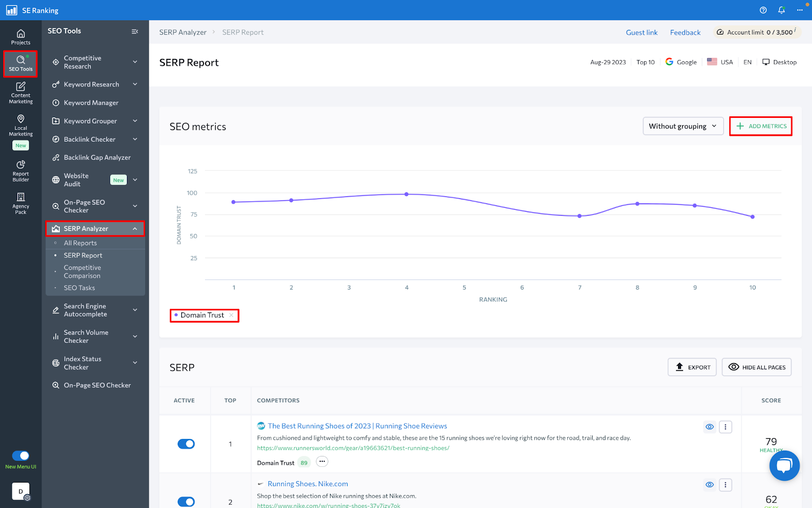
Task: Open the Guest link
Action: point(641,33)
